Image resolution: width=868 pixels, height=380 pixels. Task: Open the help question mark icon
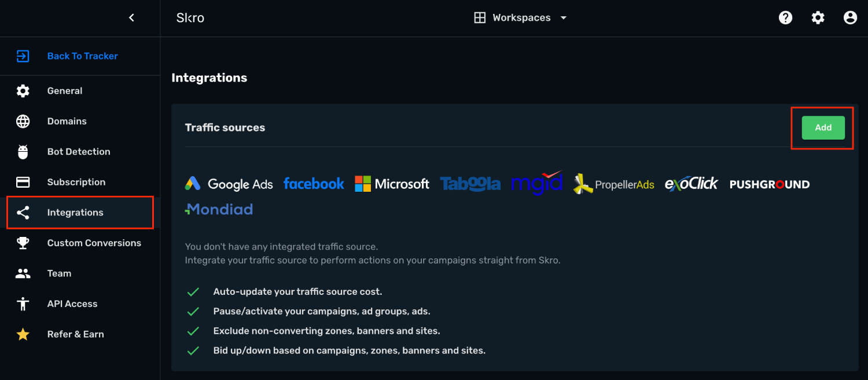785,18
